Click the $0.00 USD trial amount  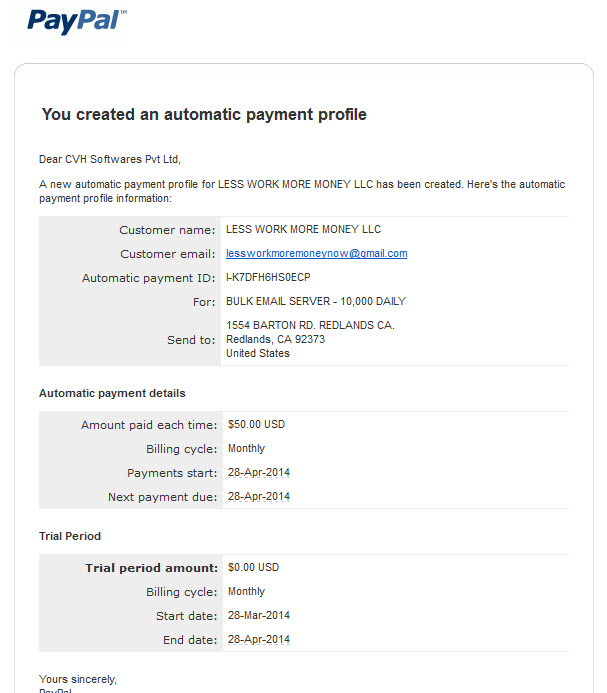coord(253,567)
